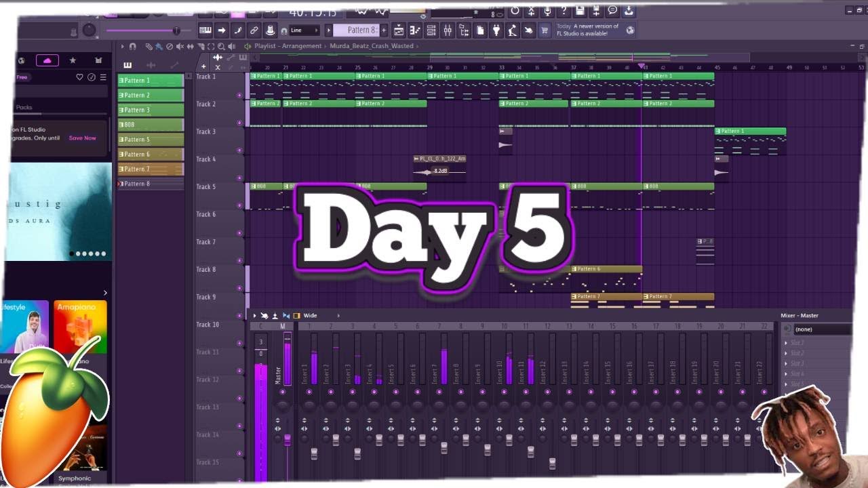The image size is (868, 488).
Task: Toggle the playlist snap magnet icon
Action: [132, 46]
